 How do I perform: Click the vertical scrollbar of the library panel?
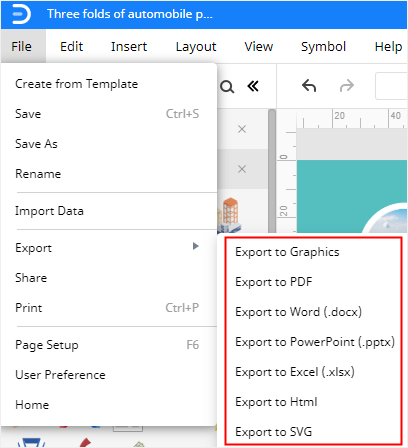click(x=272, y=171)
